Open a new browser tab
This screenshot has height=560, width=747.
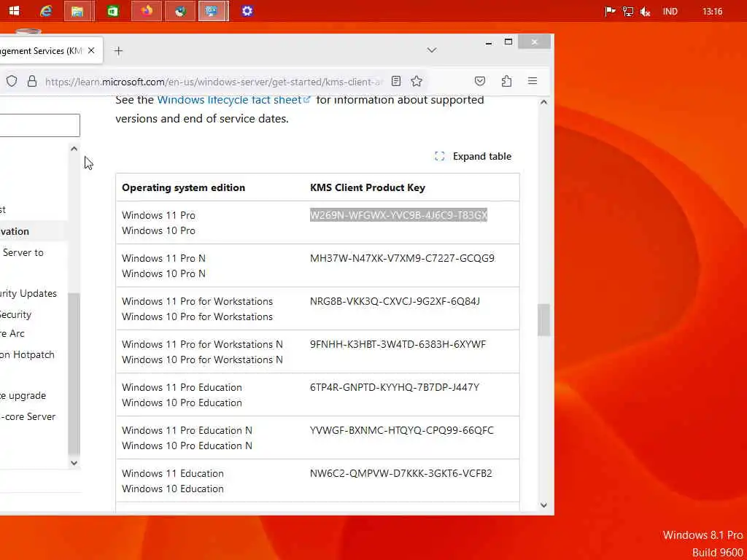tap(119, 51)
